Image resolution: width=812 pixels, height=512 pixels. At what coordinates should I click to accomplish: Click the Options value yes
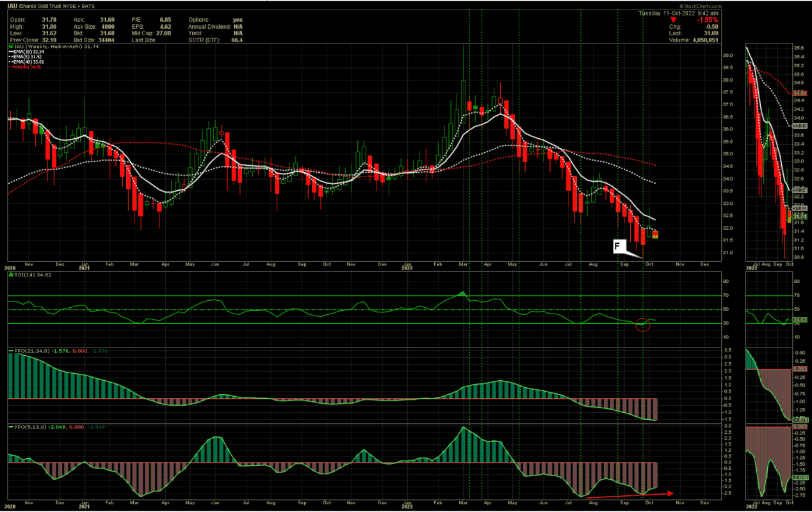point(238,20)
